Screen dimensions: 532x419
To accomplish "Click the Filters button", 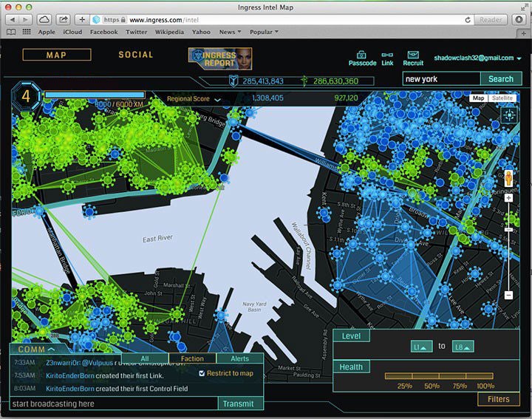I will (x=499, y=399).
